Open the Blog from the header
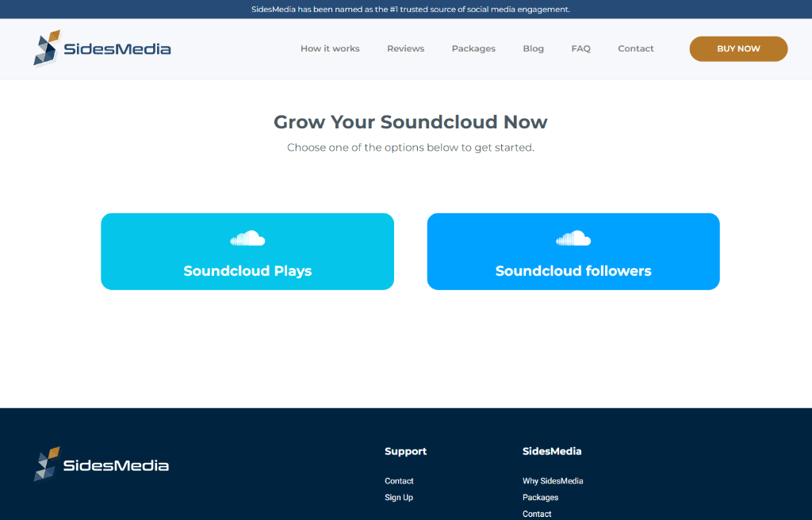The height and width of the screenshot is (520, 812). point(533,48)
